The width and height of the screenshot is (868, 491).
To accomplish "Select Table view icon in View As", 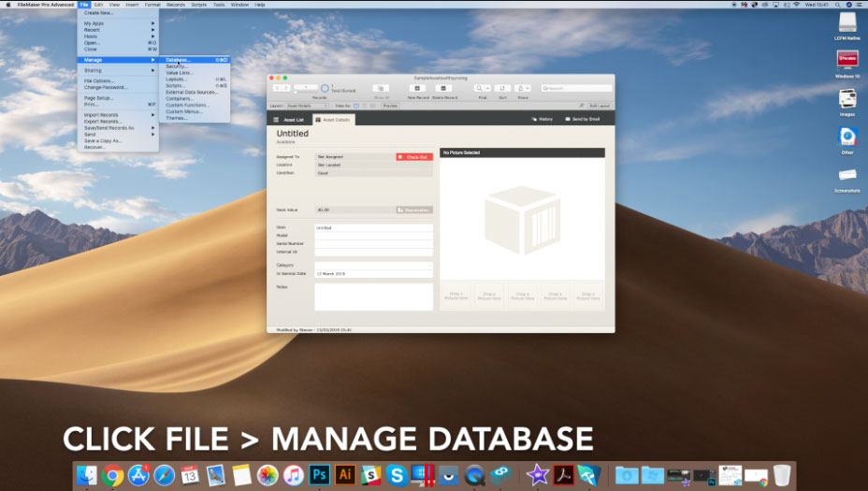I will [x=372, y=106].
